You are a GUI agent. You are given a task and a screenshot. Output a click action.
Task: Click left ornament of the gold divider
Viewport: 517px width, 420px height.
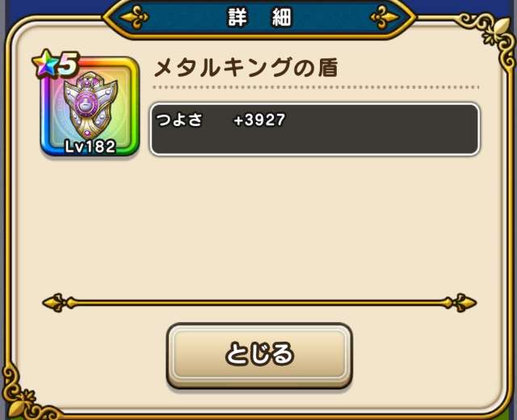click(59, 302)
